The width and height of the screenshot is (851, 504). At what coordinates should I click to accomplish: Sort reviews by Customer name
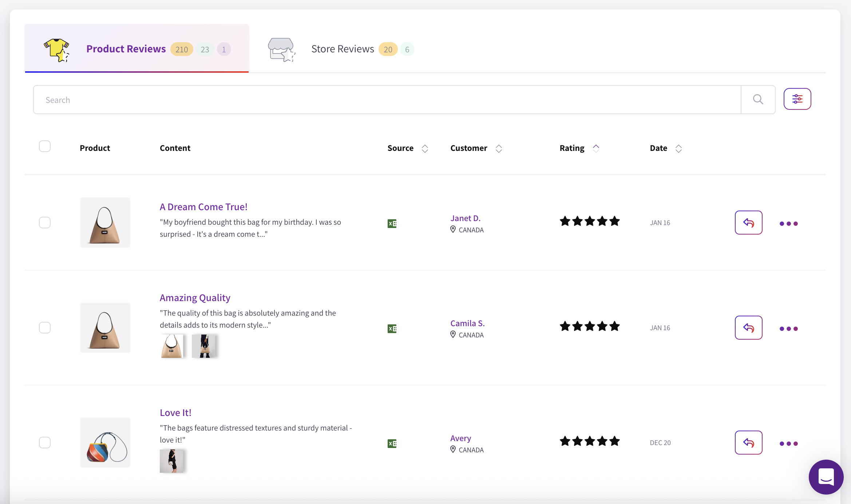(499, 148)
